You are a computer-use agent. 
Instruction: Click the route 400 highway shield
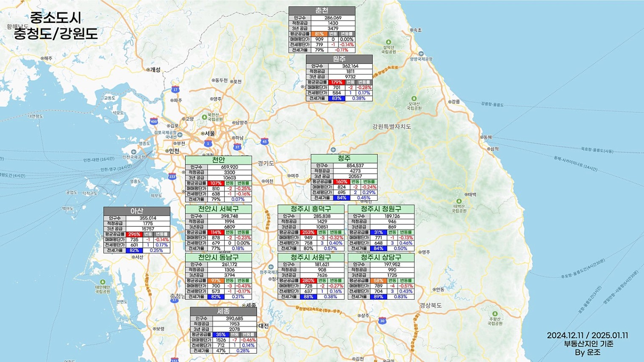pyautogui.click(x=154, y=122)
